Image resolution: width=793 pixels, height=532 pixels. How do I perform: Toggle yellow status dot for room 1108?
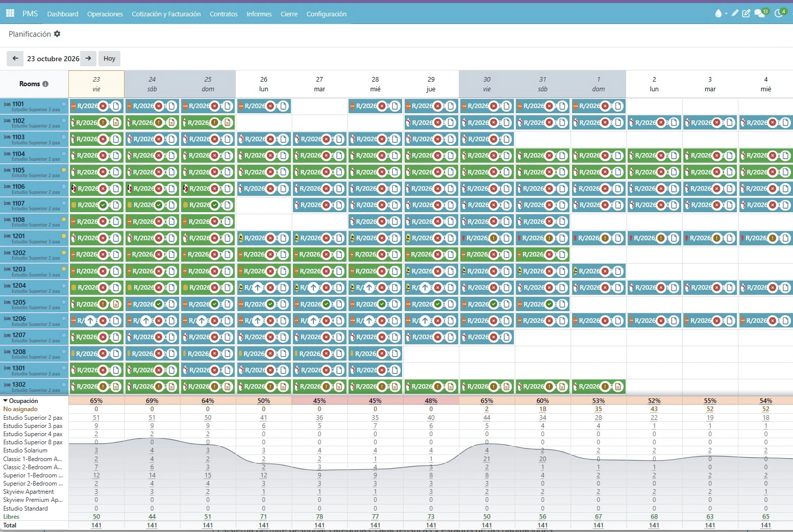tap(64, 220)
